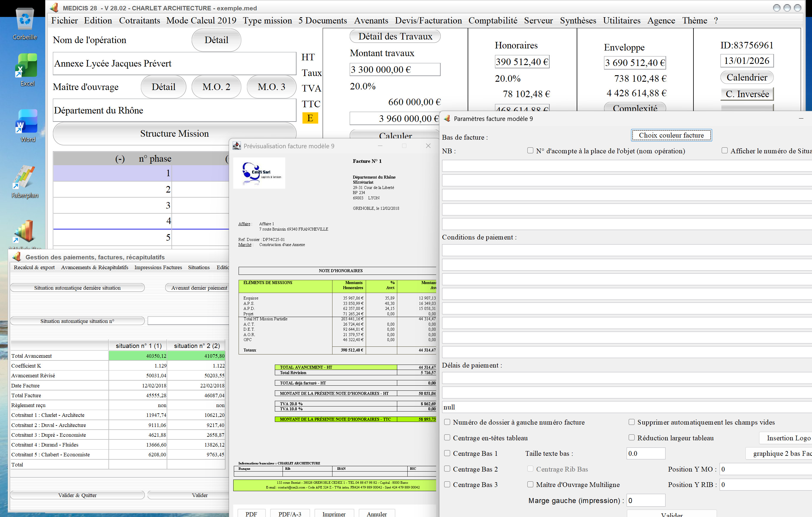Click the PDF button in the invoice preview

pyautogui.click(x=251, y=513)
